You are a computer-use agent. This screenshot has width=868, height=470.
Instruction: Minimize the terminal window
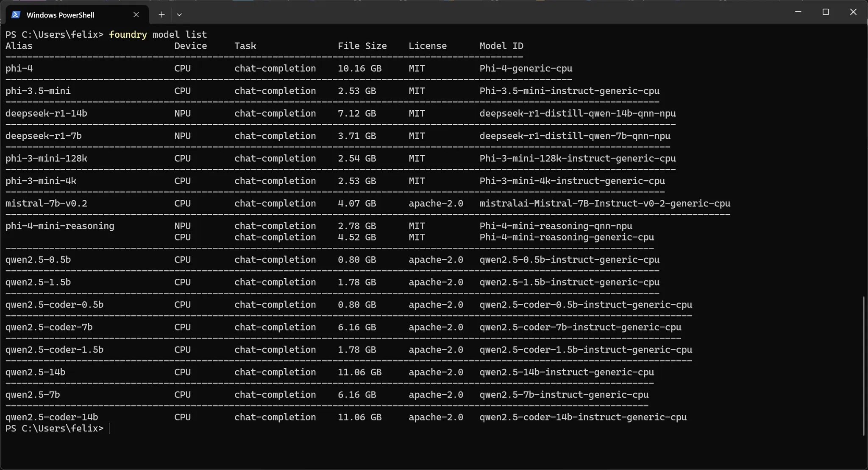(798, 12)
